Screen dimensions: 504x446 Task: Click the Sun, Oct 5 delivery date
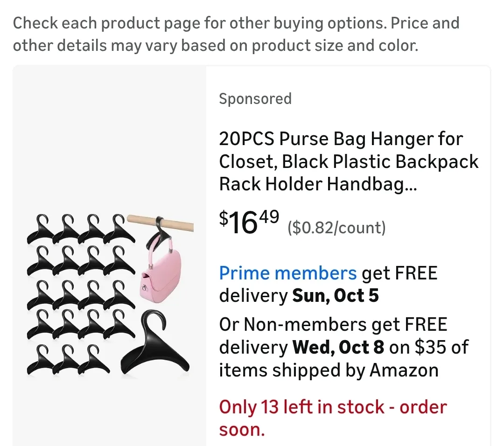(335, 296)
